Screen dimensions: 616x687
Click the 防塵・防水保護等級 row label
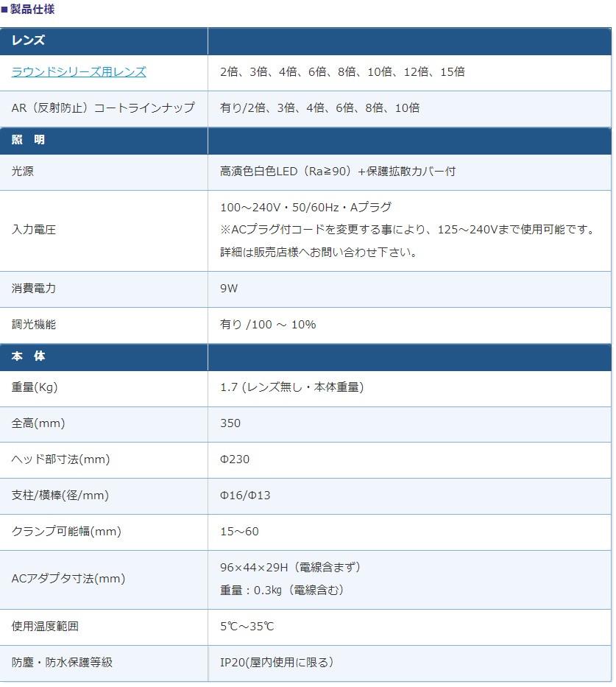pos(62,663)
